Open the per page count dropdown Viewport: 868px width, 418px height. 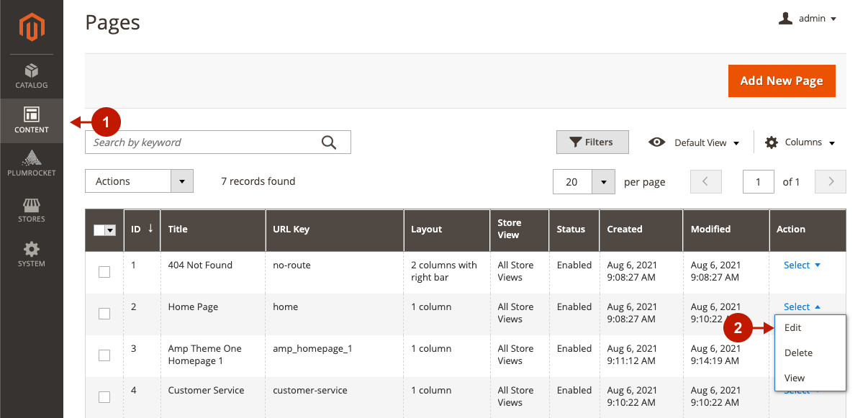tap(583, 181)
